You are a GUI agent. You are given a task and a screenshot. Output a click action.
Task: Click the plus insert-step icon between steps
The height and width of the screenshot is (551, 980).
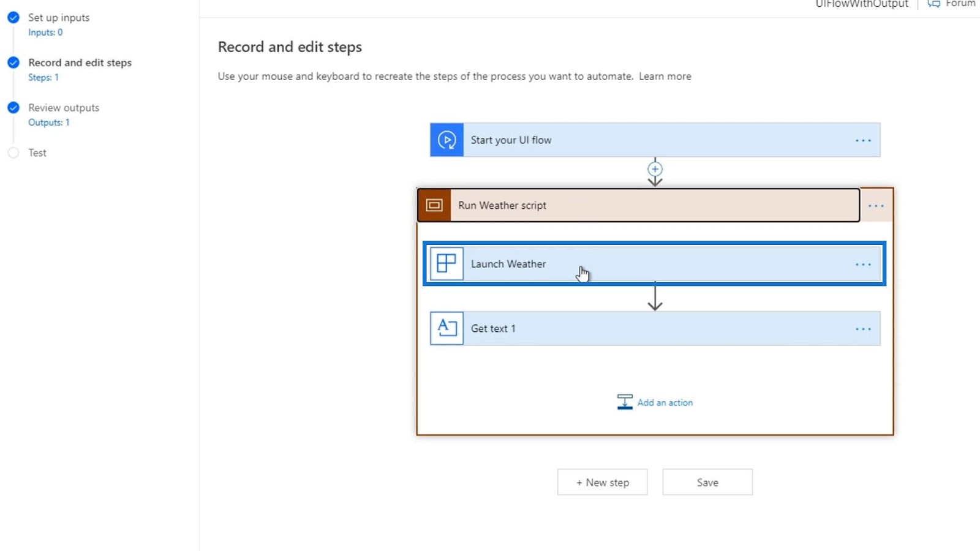655,169
